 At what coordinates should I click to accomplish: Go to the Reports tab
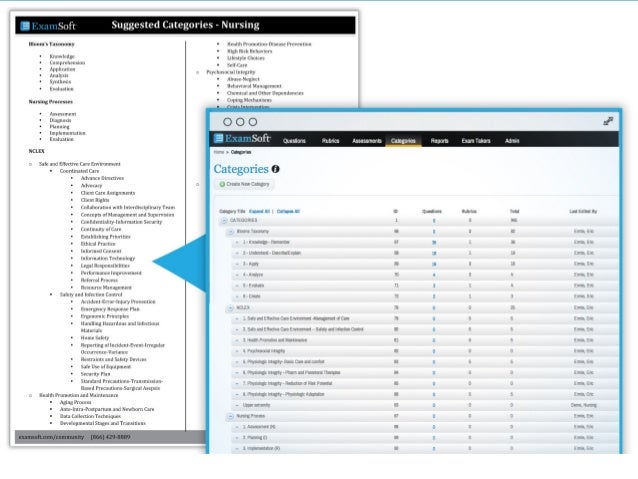tap(439, 141)
